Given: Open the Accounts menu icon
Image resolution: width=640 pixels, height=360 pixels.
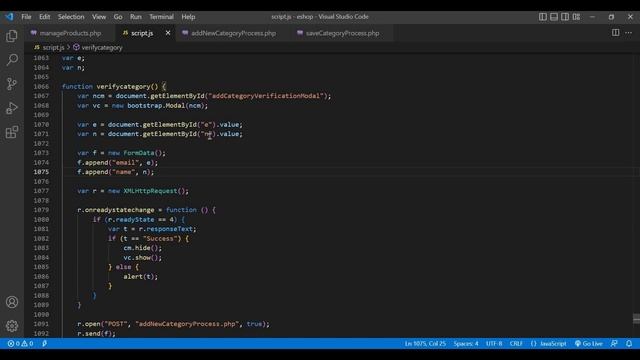Looking at the screenshot, I should tap(12, 302).
